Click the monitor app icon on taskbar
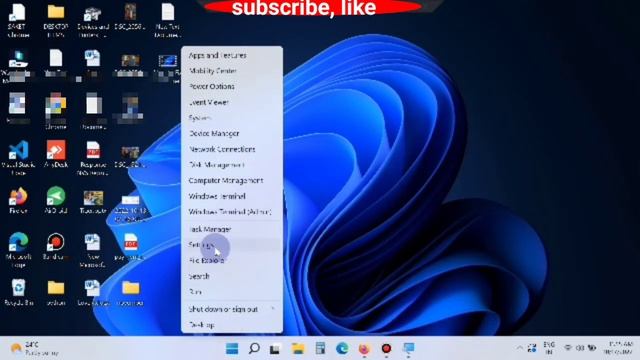Viewport: 640px width, 360px height. click(408, 349)
